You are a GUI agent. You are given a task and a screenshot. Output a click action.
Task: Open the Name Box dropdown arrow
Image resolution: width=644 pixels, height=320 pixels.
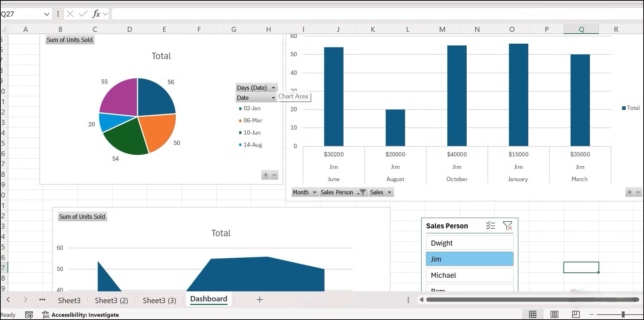tap(47, 14)
